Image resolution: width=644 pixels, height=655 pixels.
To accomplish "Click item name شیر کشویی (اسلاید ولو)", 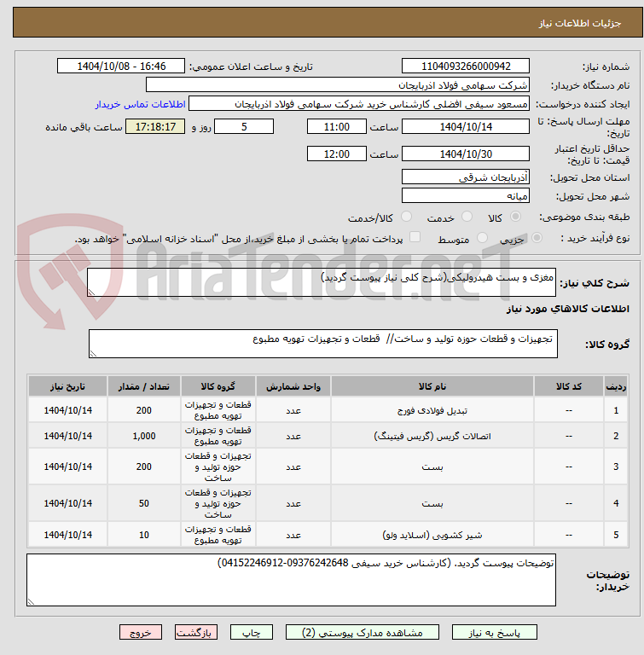I will [432, 535].
